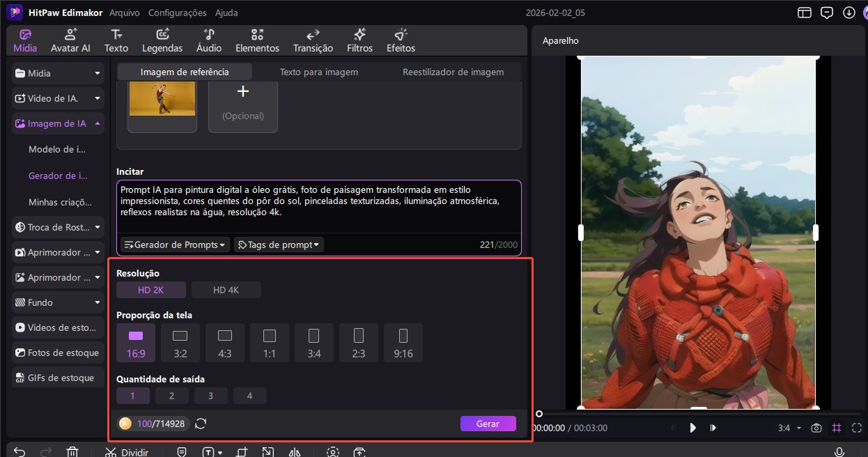Open the Avatar AI tab

click(x=70, y=40)
